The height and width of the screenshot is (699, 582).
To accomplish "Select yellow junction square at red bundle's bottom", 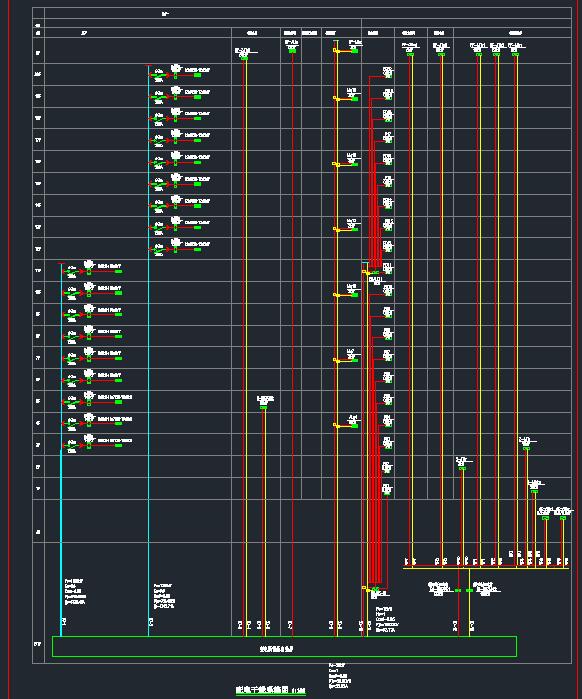I will pos(364,588).
